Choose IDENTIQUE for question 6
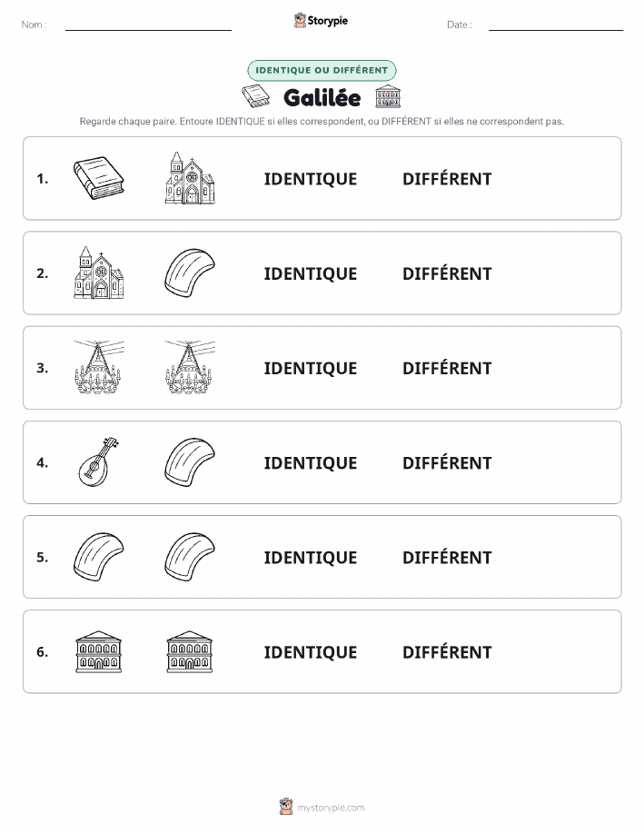The height and width of the screenshot is (833, 644). [x=311, y=652]
